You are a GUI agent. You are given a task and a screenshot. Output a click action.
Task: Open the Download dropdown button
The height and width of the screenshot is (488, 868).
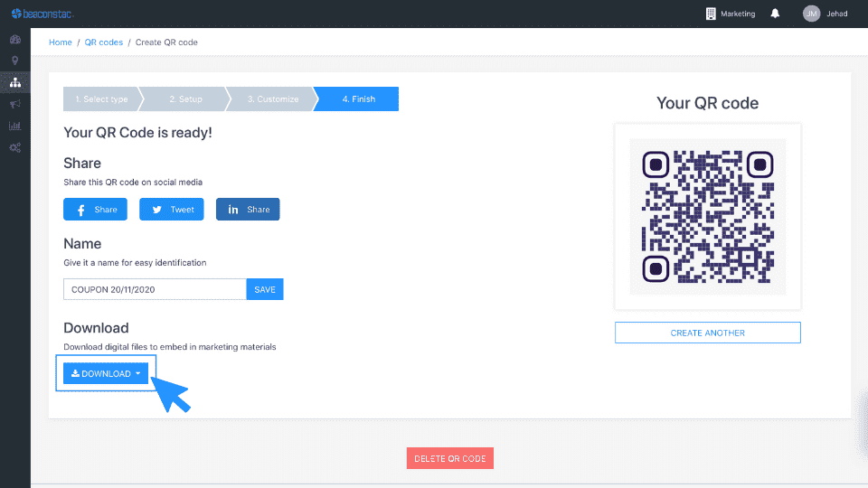106,373
